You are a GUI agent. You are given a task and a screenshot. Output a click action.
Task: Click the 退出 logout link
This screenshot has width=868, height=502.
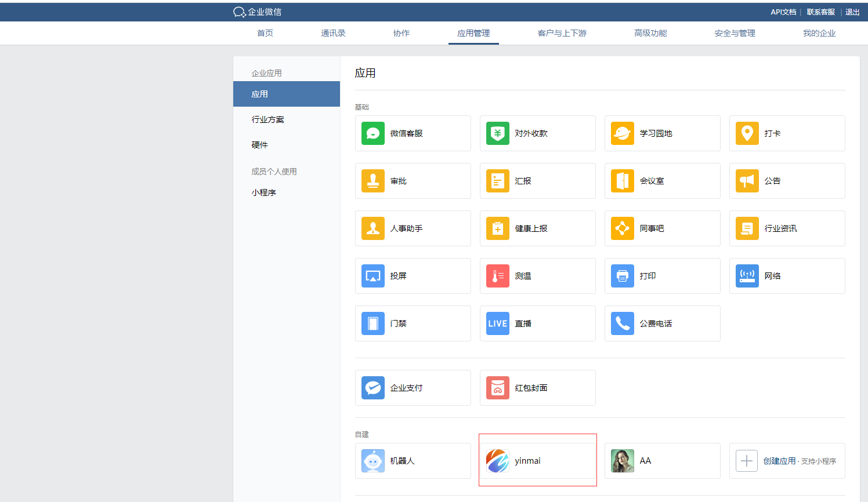click(x=852, y=12)
